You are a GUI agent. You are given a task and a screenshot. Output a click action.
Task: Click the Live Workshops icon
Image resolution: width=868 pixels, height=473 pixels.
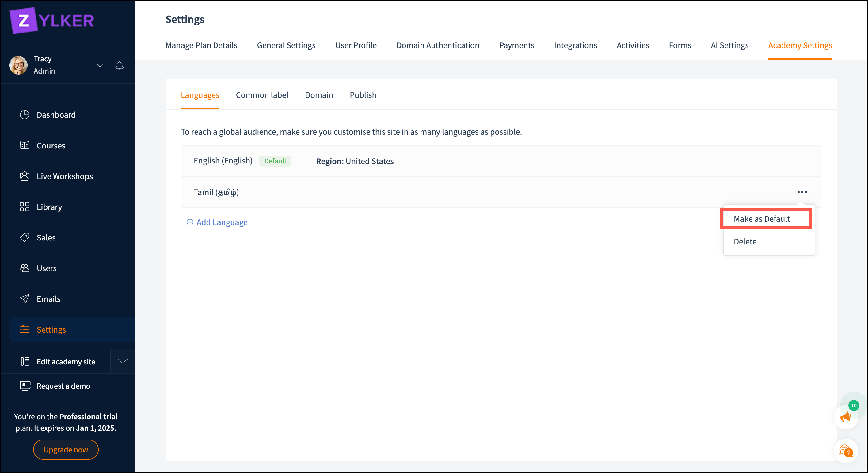coord(24,176)
